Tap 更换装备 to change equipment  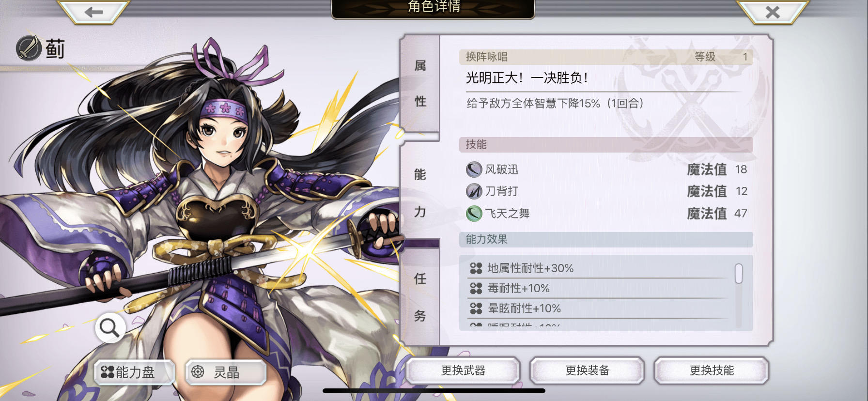[x=587, y=371]
